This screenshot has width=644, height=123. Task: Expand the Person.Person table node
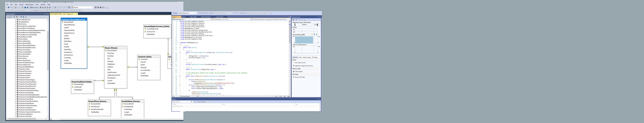(16, 58)
